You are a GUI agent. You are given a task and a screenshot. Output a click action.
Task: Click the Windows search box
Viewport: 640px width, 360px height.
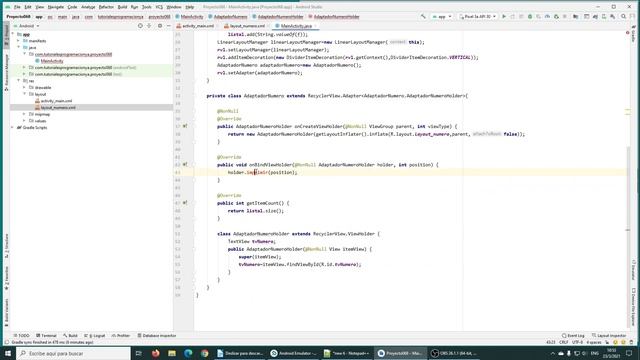(73, 353)
